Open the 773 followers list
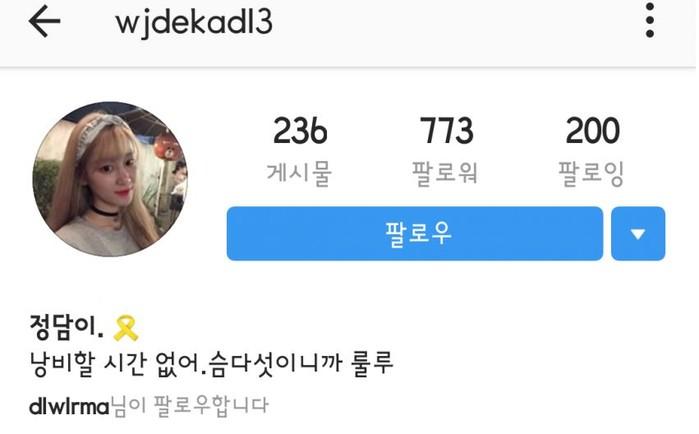Viewport: 699px width, 434px height. click(446, 150)
